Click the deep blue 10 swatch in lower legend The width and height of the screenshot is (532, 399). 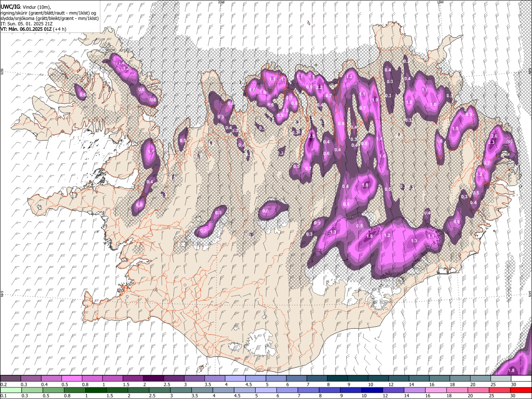point(373,390)
